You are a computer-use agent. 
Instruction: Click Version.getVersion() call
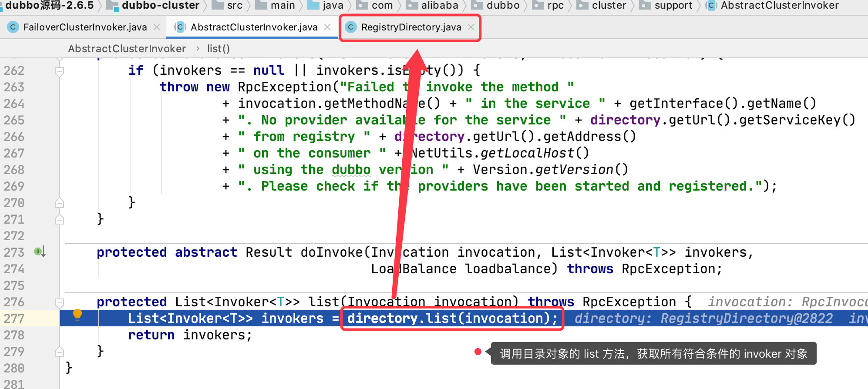point(550,170)
